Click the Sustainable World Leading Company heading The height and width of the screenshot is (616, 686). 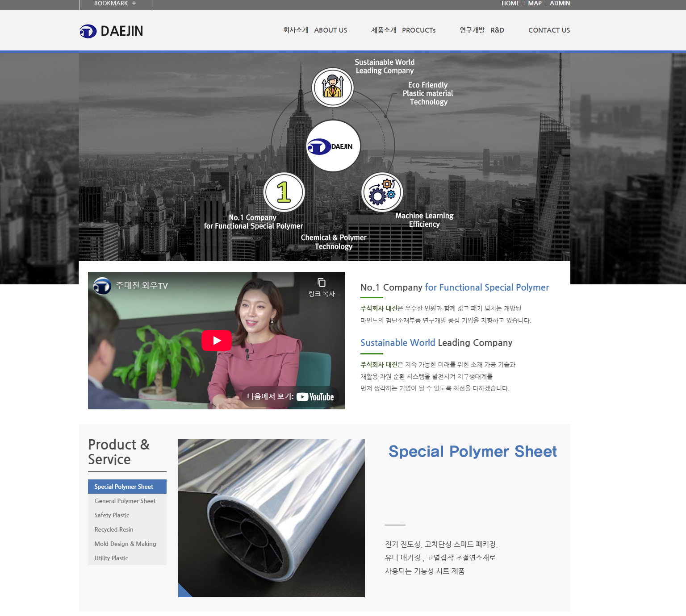point(436,343)
